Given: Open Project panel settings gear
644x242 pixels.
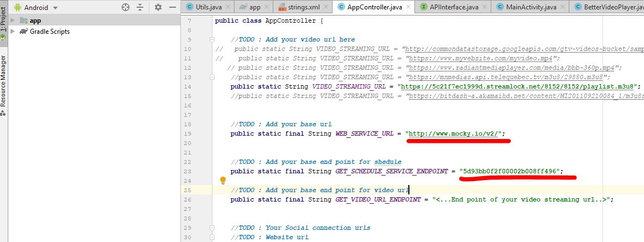Looking at the screenshot, I should tap(158, 7).
